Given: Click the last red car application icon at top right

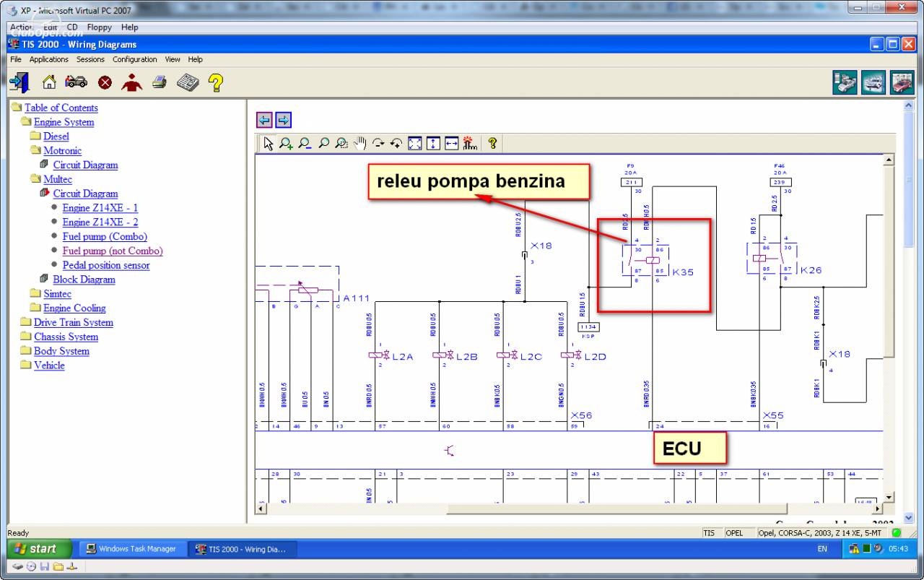Looking at the screenshot, I should (x=902, y=82).
